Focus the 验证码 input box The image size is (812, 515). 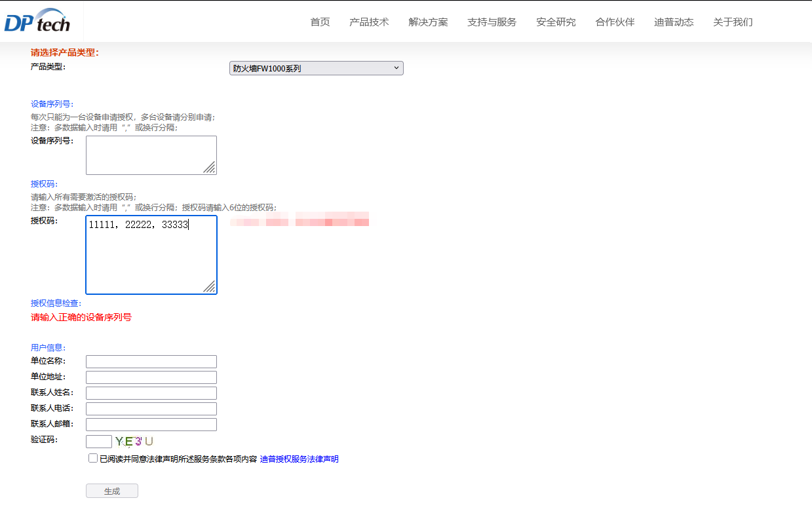(99, 442)
